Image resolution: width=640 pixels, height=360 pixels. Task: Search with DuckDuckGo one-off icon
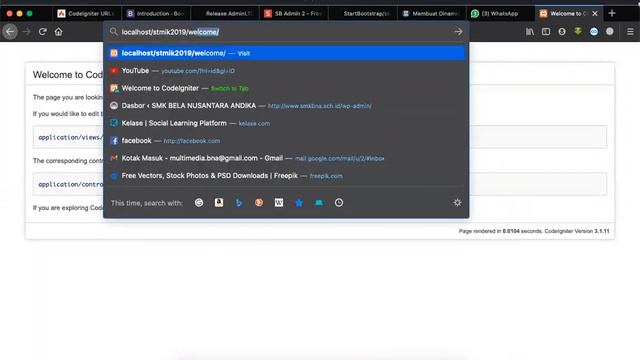pyautogui.click(x=259, y=202)
